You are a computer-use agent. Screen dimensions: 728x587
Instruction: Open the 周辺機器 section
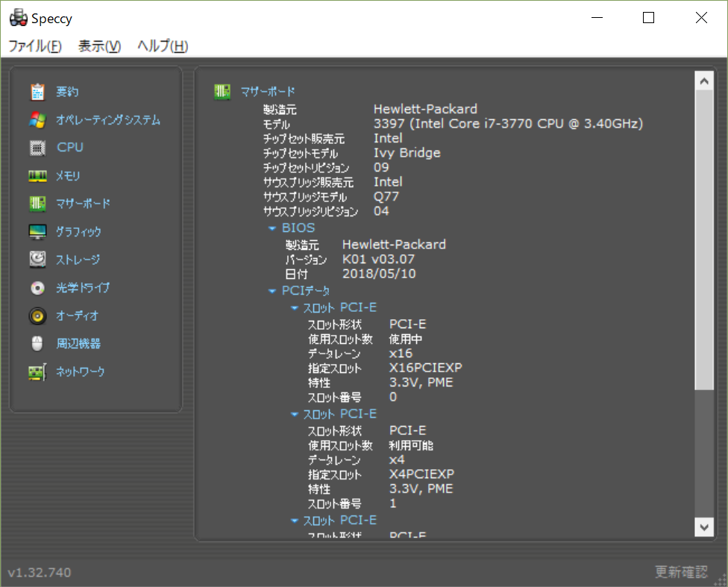[78, 344]
